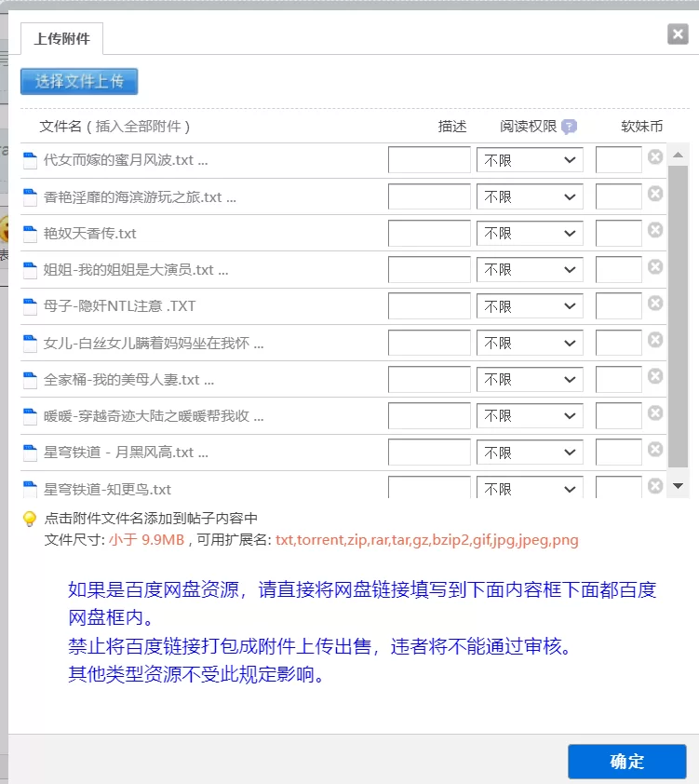Open the 不限 dropdown for the first attachment

pos(529,159)
